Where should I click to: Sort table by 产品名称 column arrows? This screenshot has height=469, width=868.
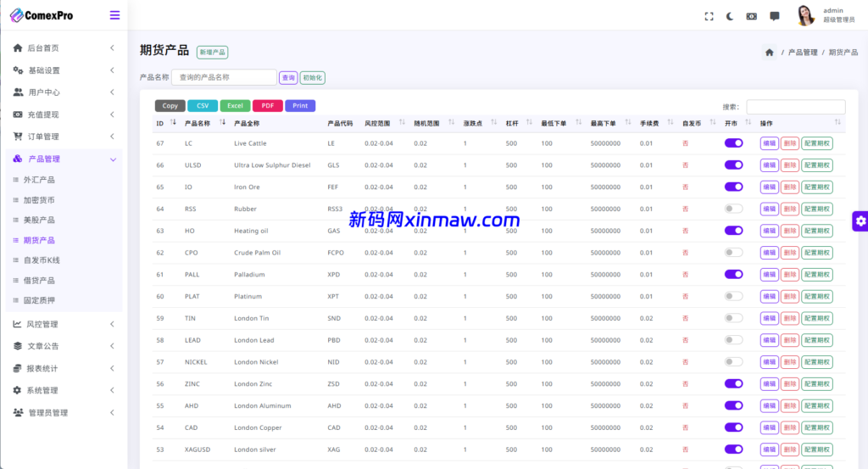coord(222,122)
